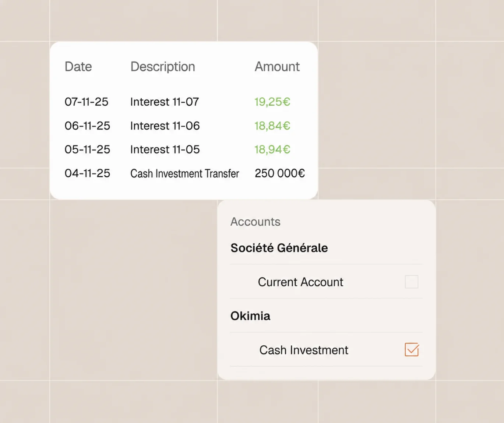This screenshot has width=504, height=423.
Task: Click the 250 000€ transfer amount
Action: [279, 173]
